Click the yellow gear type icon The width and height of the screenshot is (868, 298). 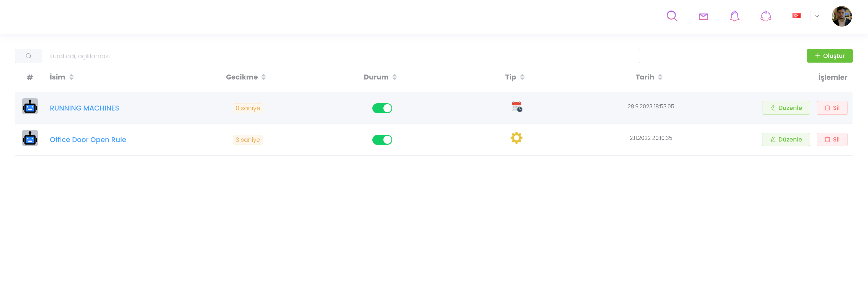[x=516, y=138]
